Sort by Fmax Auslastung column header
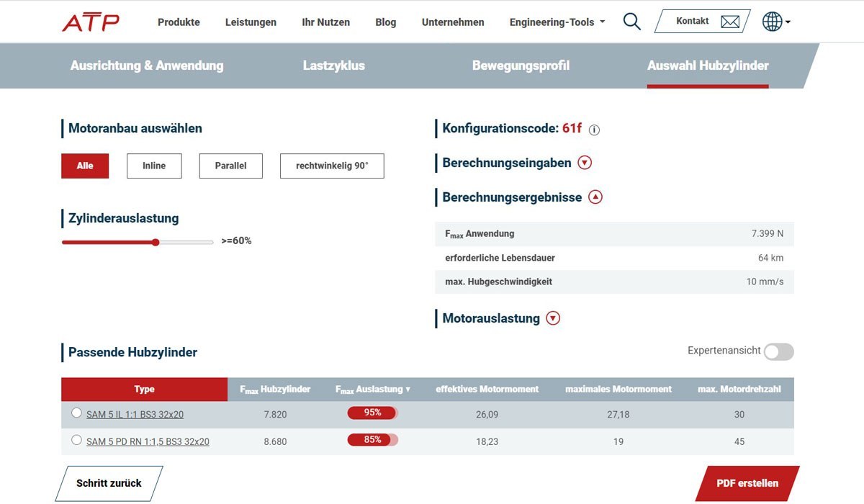Viewport: 864px width, 504px height. pyautogui.click(x=372, y=390)
